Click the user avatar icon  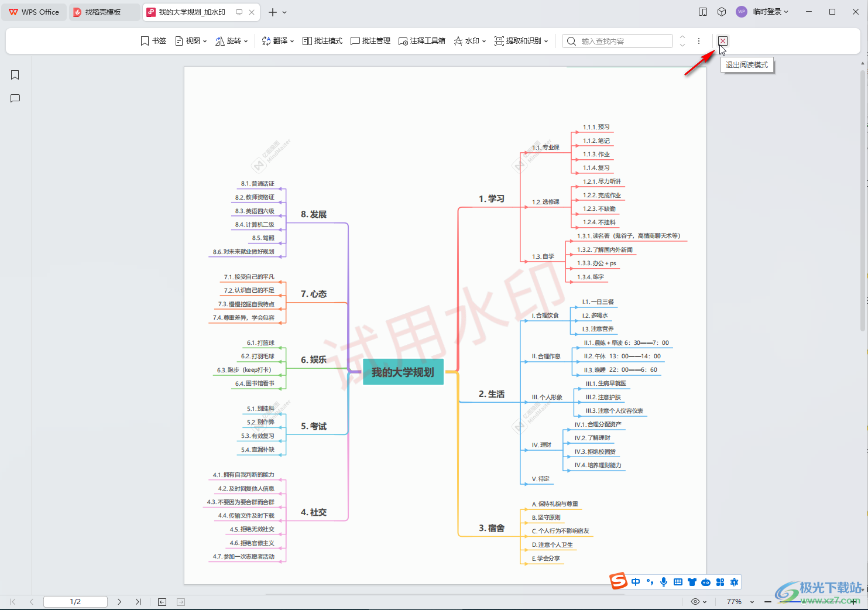point(742,12)
